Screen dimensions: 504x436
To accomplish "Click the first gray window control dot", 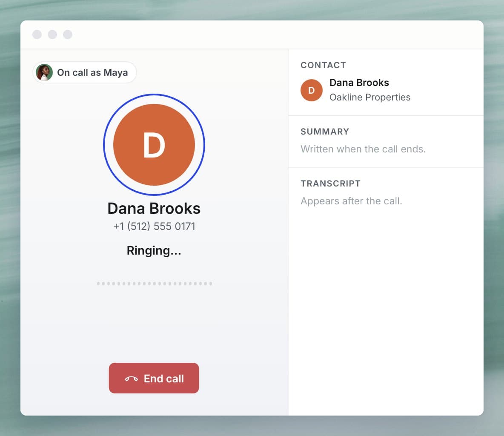I will pos(37,34).
